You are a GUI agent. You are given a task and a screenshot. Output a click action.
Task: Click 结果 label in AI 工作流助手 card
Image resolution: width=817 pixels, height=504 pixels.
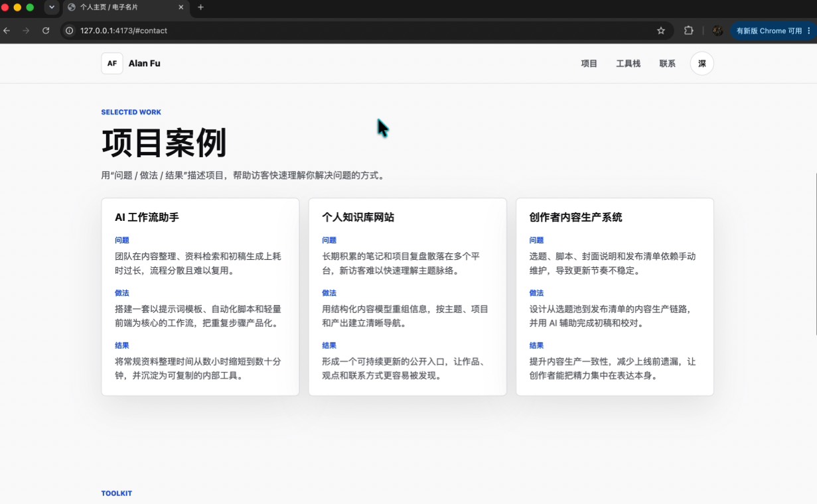[x=122, y=345]
